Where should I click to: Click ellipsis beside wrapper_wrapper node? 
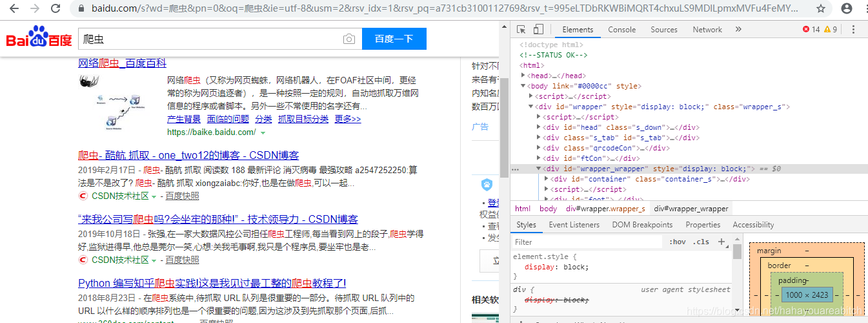pos(515,169)
